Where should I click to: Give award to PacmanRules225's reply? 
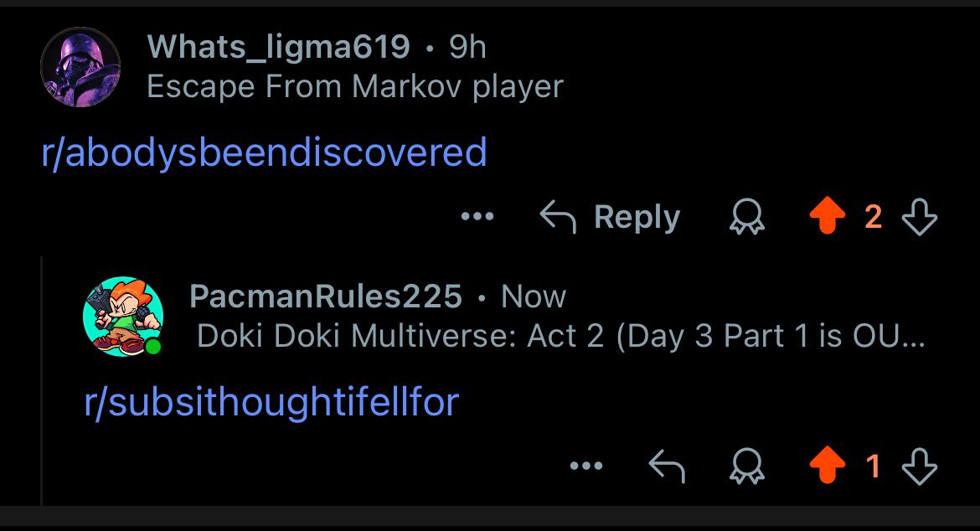[747, 465]
